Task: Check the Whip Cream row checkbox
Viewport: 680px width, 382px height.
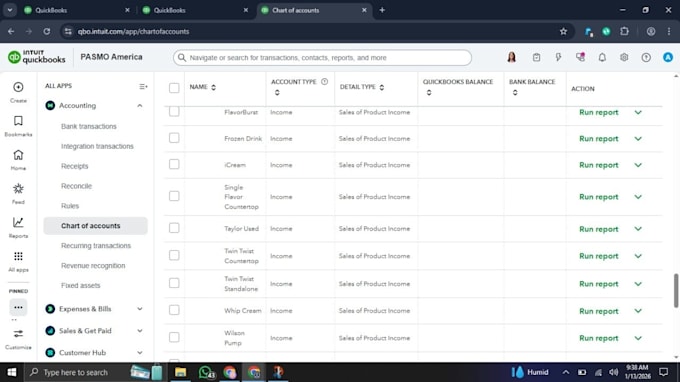Action: (x=174, y=310)
